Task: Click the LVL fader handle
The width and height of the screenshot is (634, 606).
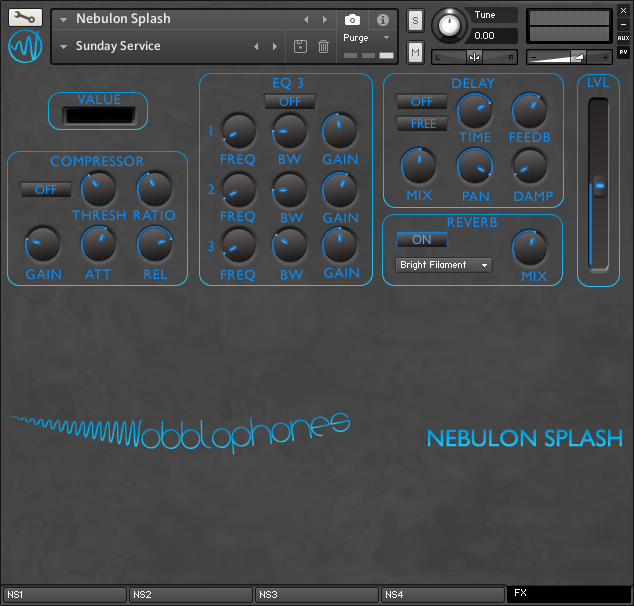Action: coord(600,186)
